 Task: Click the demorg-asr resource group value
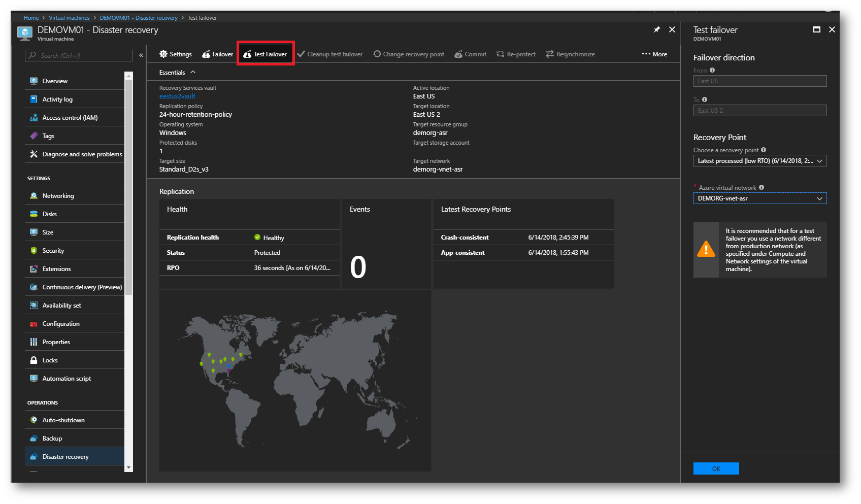430,132
